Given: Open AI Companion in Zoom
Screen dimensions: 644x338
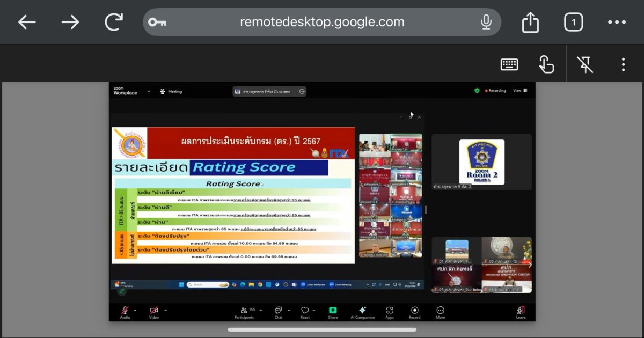Looking at the screenshot, I should (362, 311).
